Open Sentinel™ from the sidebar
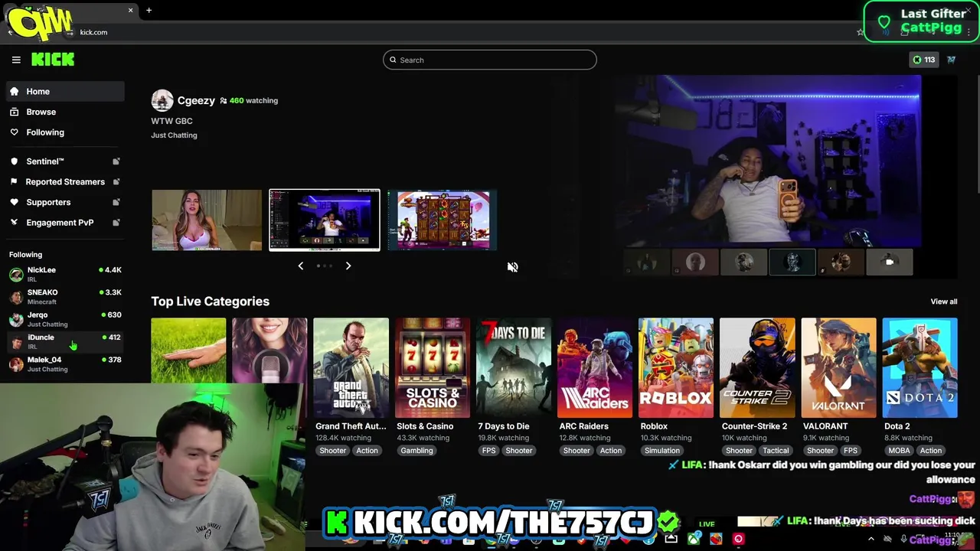Viewport: 980px width, 551px height. click(x=65, y=161)
